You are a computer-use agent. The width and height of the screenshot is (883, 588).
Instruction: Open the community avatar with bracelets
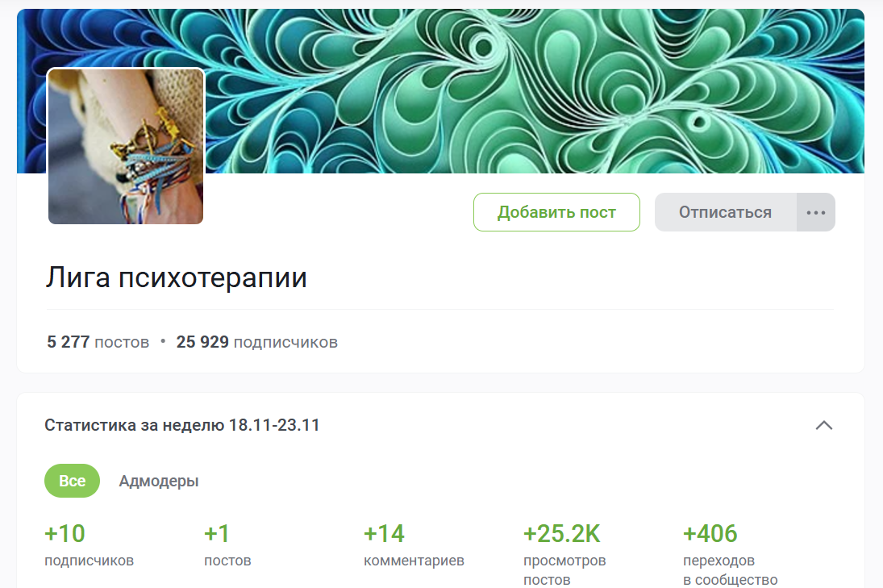coord(126,147)
